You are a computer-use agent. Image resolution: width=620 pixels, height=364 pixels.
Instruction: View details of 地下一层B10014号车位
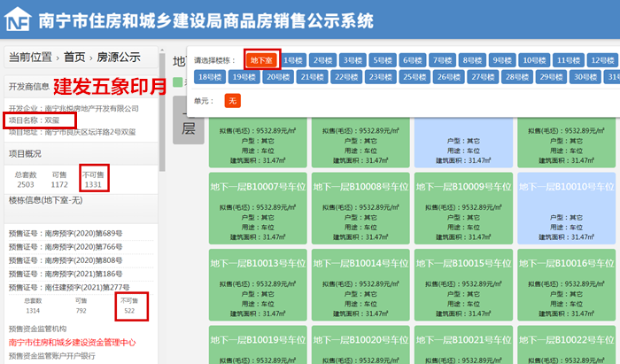tap(360, 284)
